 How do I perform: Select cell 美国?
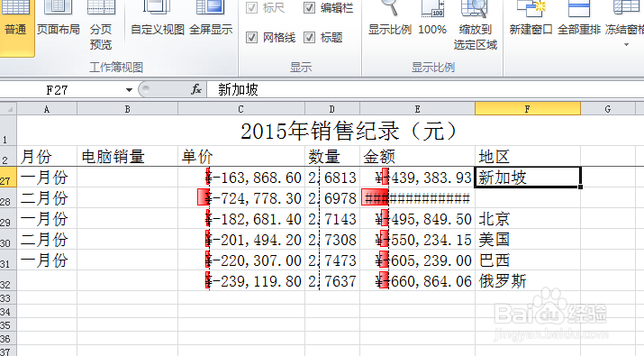pos(528,239)
